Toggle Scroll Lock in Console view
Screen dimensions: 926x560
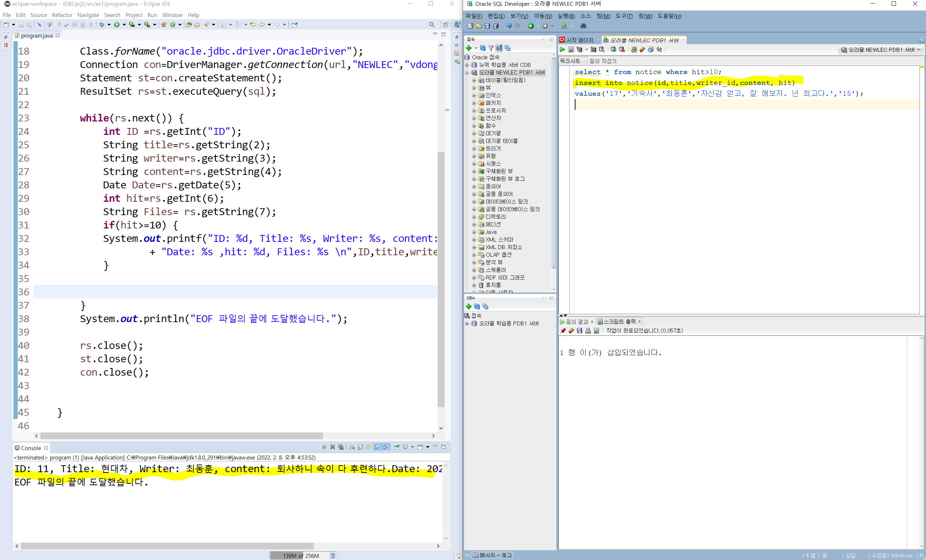360,447
